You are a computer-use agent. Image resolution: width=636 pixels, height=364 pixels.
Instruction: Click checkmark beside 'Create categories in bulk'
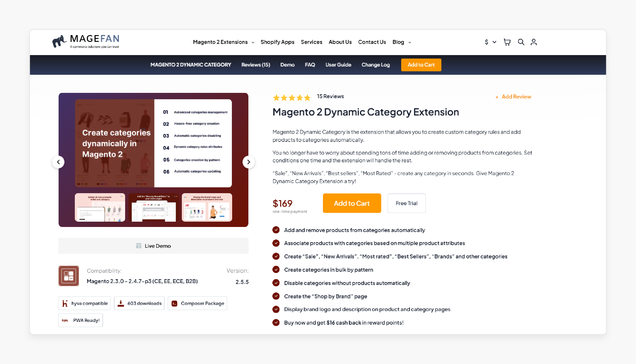pyautogui.click(x=276, y=270)
